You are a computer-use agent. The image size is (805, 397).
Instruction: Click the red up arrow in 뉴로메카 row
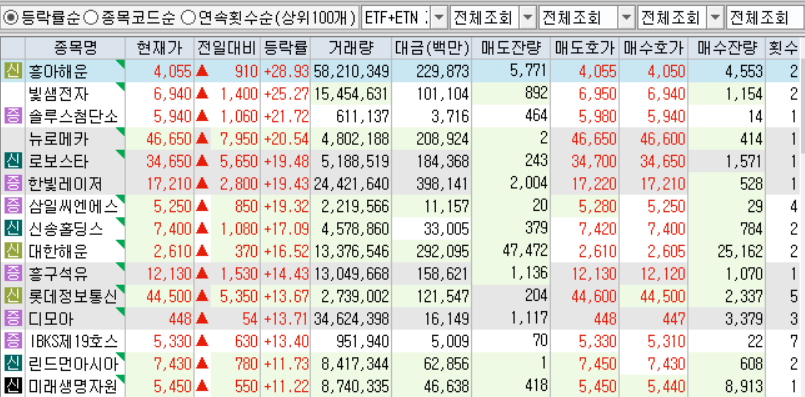click(202, 139)
